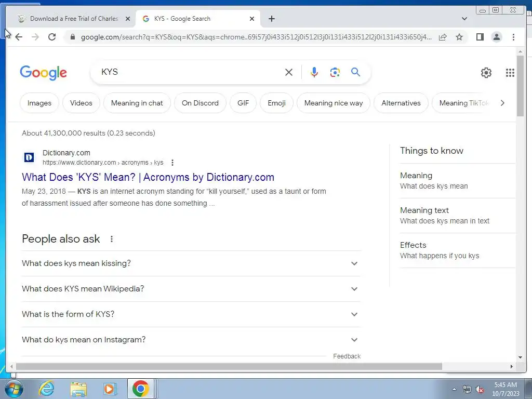Expand What does KYS mean Wikipedia?
Screen dimensions: 532x399
(x=191, y=289)
